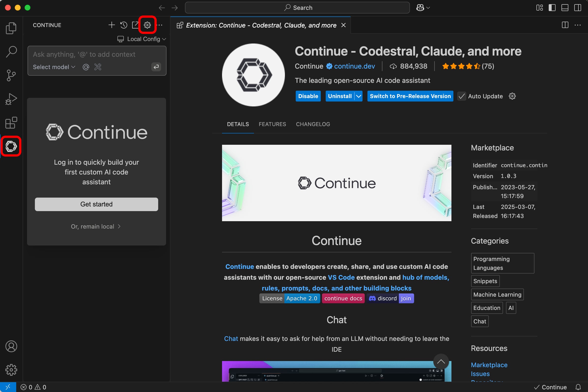Open remote window indicator in status bar
Screen dimensions: 588x392
click(8, 387)
